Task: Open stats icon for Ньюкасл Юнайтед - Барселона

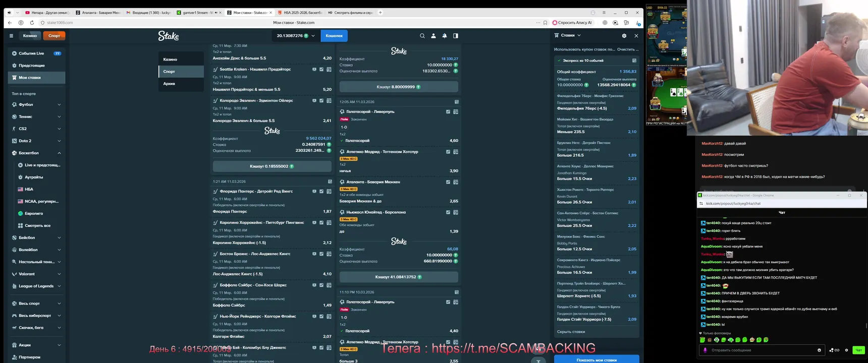Action: 448,212
